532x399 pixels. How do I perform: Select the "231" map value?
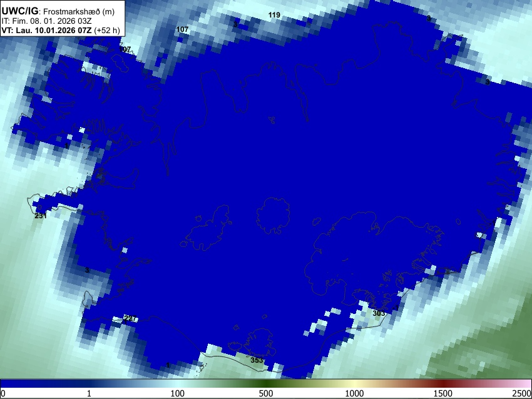coord(41,216)
